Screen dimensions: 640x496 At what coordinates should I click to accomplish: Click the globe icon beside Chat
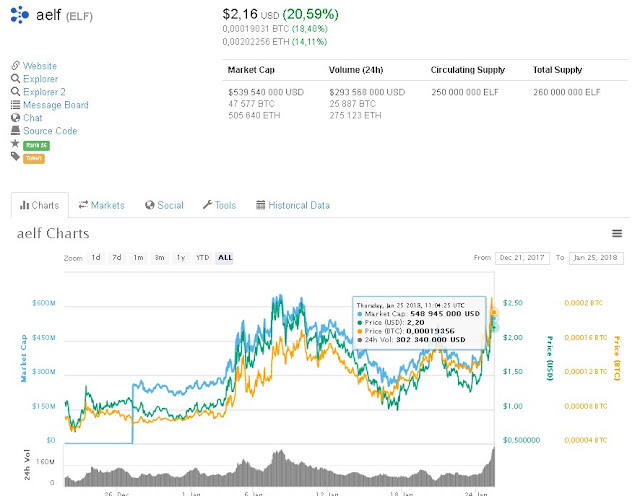point(16,118)
